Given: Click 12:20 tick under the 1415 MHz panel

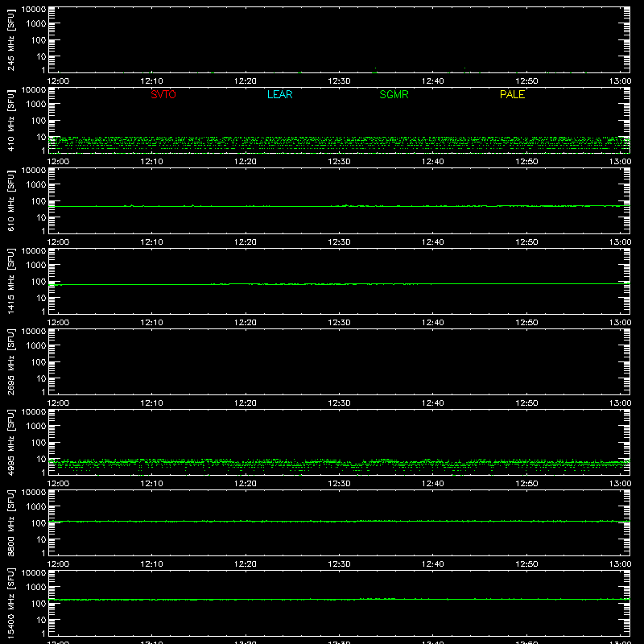Looking at the screenshot, I should (x=246, y=323).
